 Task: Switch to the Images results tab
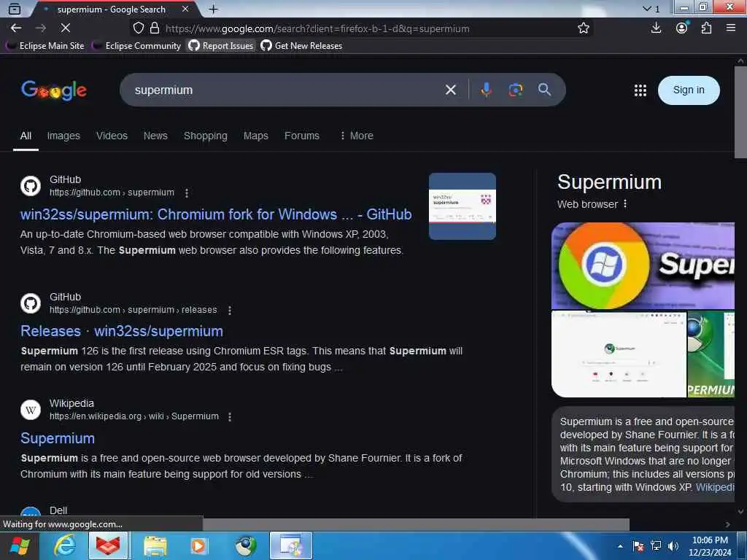[x=63, y=136]
